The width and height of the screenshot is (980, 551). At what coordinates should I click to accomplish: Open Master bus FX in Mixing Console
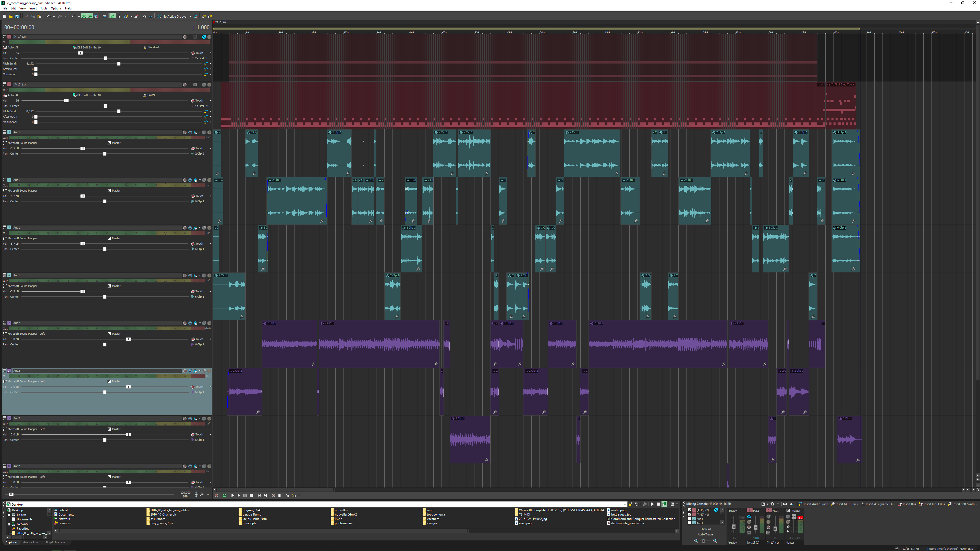[x=788, y=528]
